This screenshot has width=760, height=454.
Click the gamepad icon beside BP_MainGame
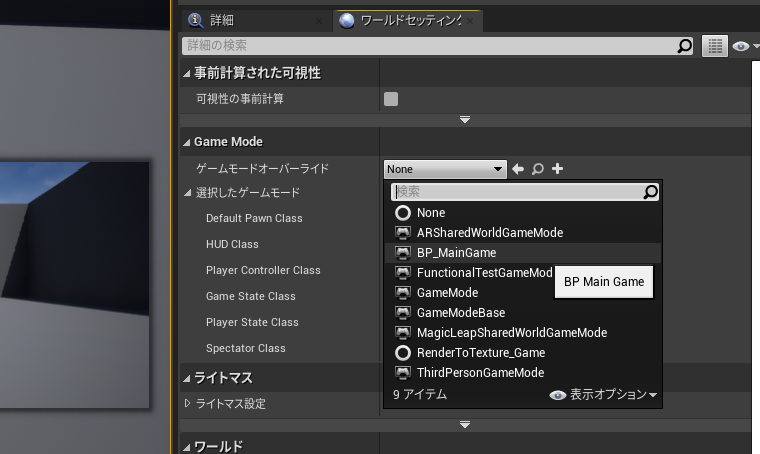[402, 252]
